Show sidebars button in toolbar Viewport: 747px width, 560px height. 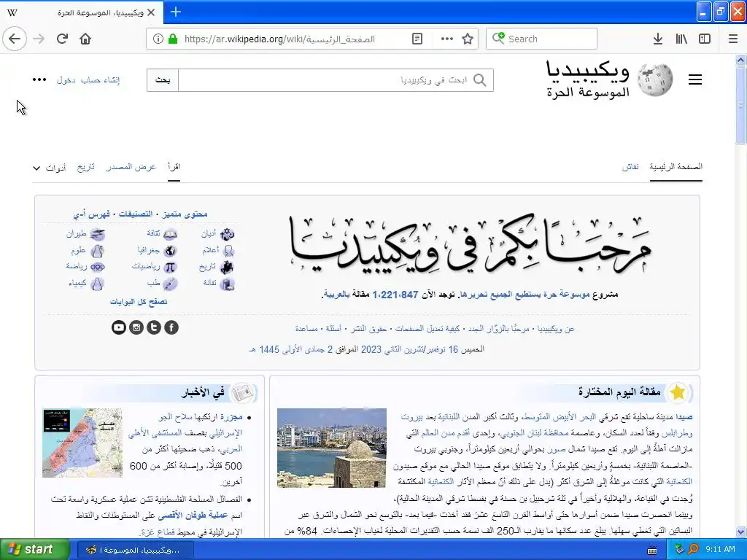tap(705, 39)
